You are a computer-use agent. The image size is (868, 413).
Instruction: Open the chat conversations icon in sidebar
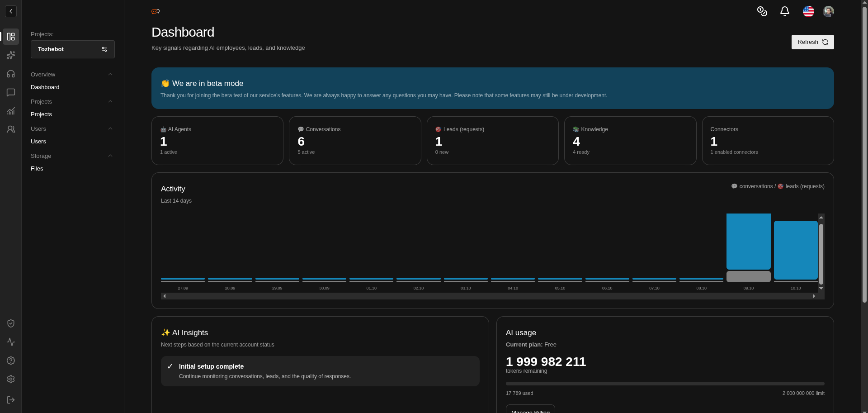click(x=11, y=92)
